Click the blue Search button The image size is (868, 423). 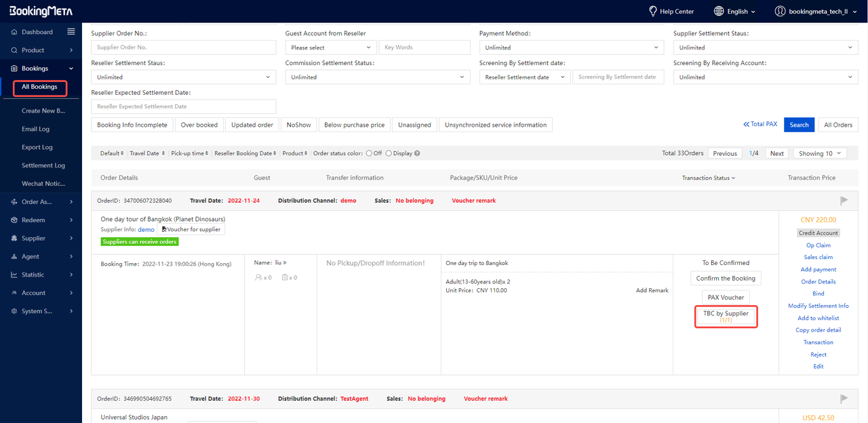[799, 125]
